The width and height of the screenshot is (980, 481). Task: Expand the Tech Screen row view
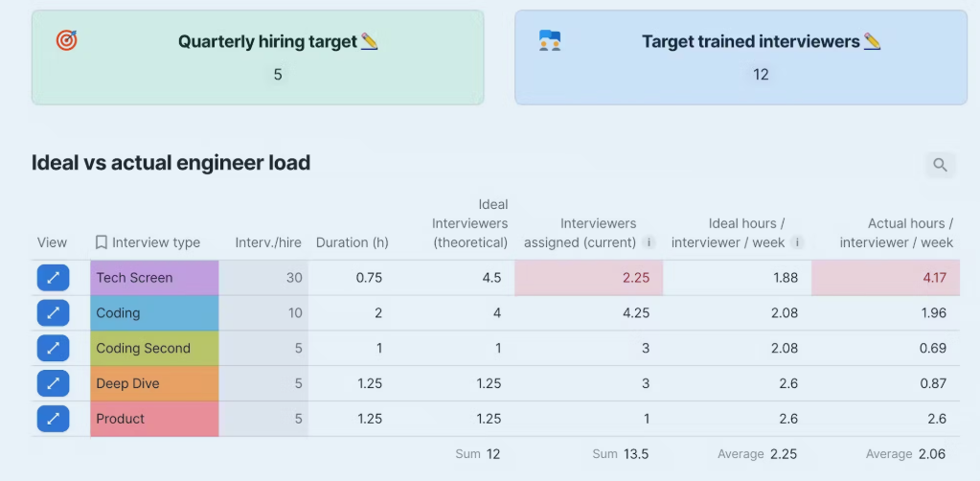click(x=53, y=278)
